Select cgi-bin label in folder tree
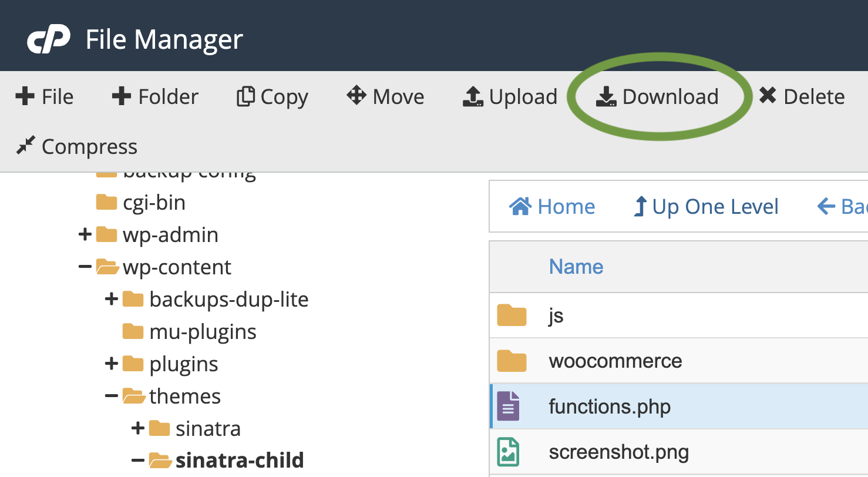868x477 pixels. point(154,203)
